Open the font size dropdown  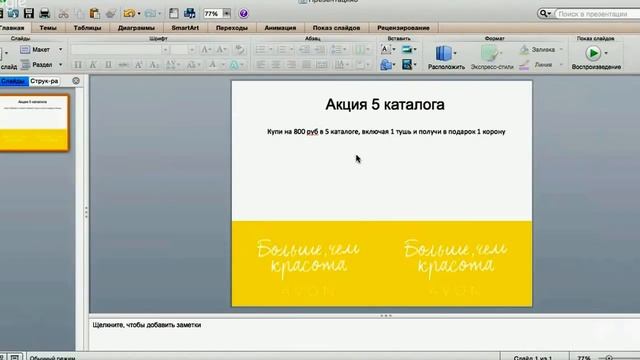coord(192,50)
